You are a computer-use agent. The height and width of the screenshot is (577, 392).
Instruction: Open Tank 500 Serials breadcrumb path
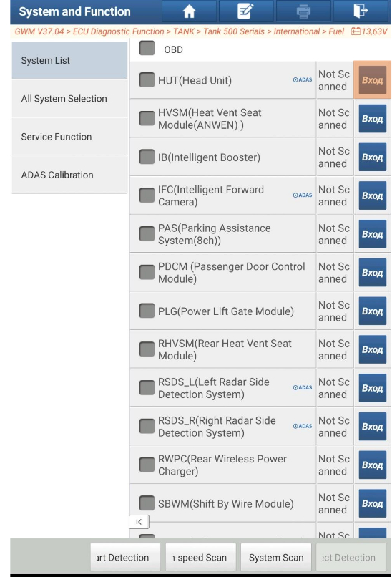[x=234, y=31]
